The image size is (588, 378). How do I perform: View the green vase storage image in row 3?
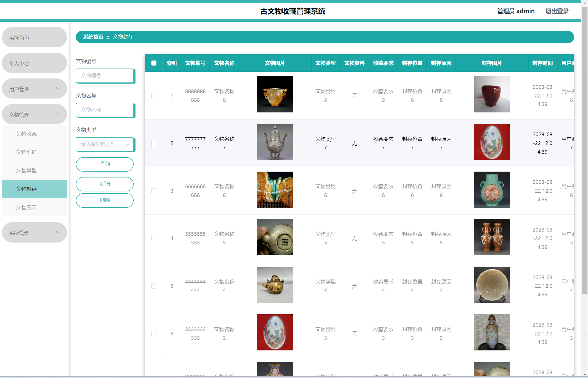[x=492, y=190]
